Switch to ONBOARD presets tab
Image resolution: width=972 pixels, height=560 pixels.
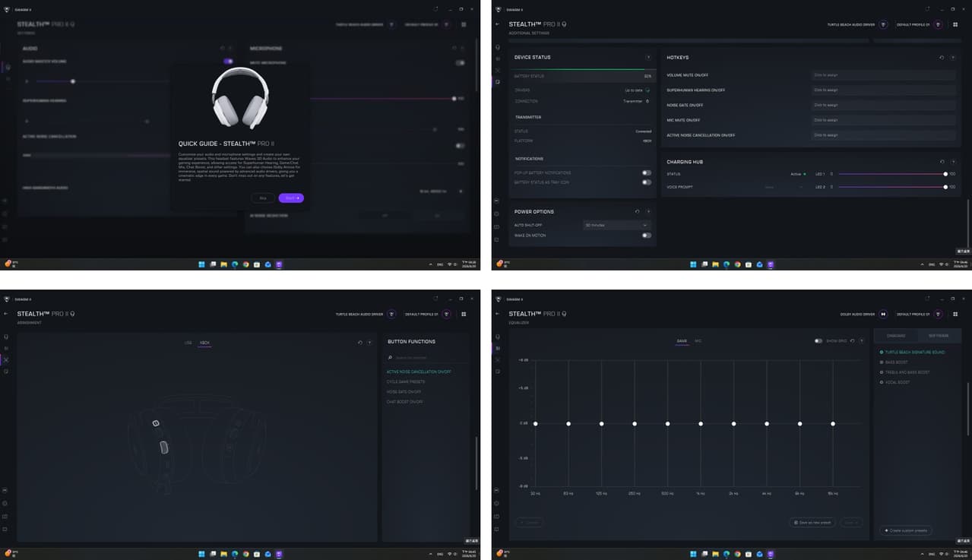pyautogui.click(x=895, y=335)
